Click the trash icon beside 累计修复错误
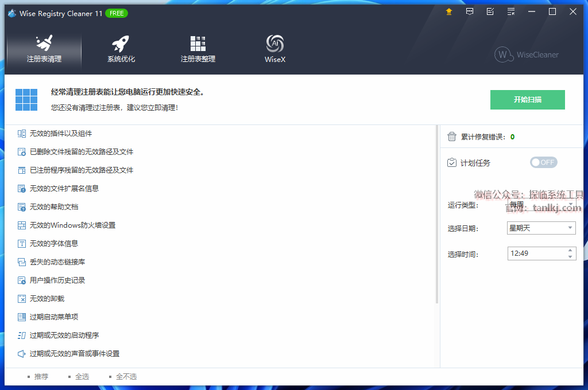This screenshot has height=390, width=588. [452, 136]
